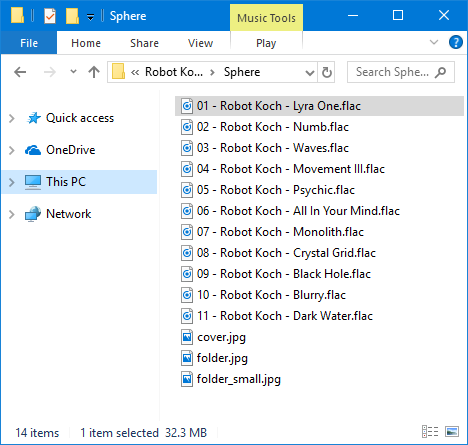Click the audio file icon for Monolith.flac
This screenshot has width=468, height=445.
click(x=187, y=232)
